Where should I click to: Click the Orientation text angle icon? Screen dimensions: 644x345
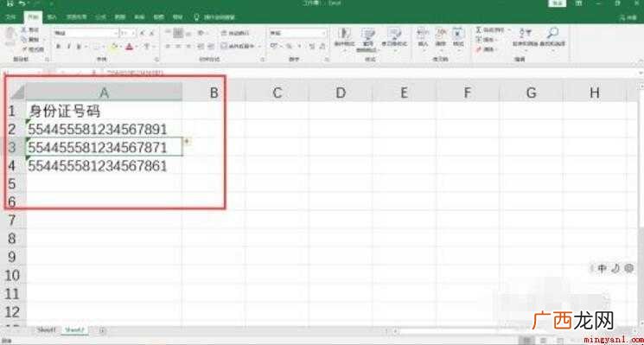(x=201, y=33)
